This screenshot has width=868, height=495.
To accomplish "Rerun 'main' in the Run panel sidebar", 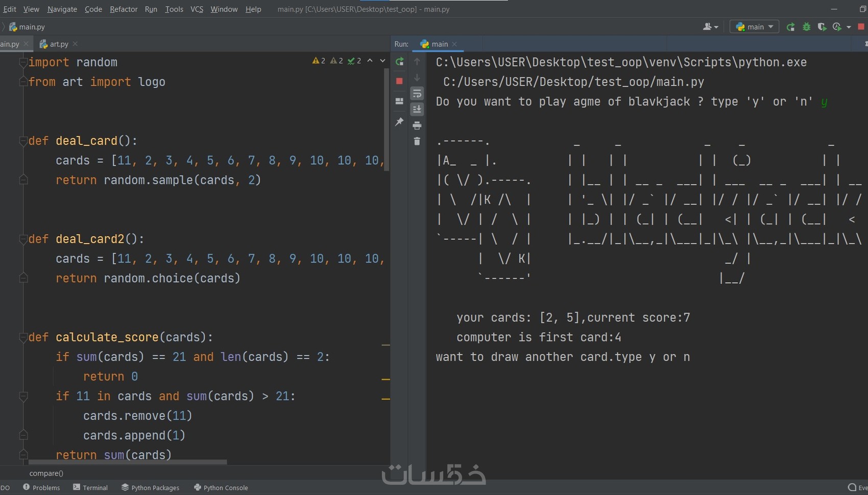I will click(399, 62).
